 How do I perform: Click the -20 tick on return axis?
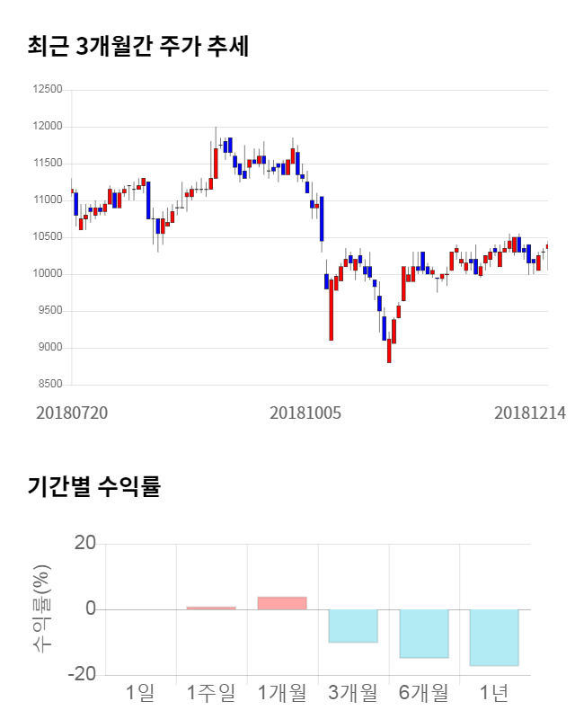(x=84, y=675)
